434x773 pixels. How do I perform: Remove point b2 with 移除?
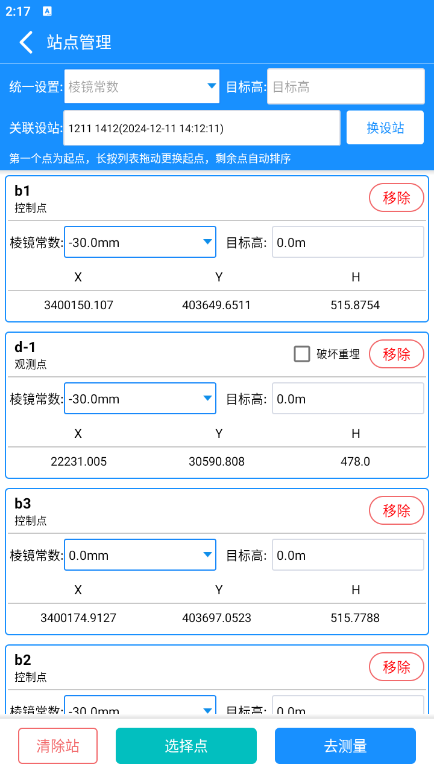point(397,667)
